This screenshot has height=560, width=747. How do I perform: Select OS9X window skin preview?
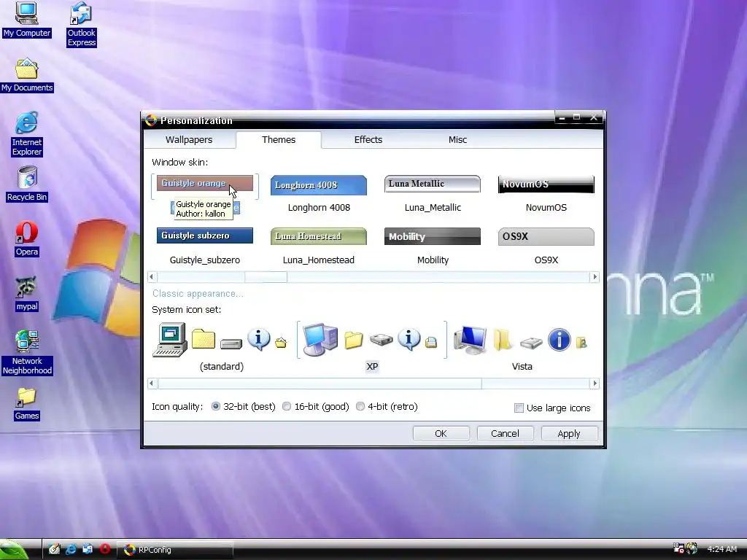click(546, 236)
